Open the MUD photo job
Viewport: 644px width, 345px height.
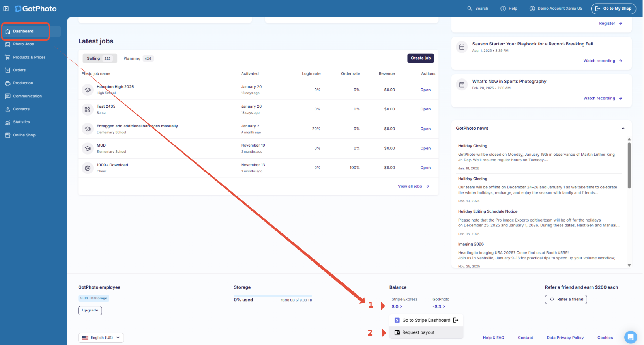425,148
